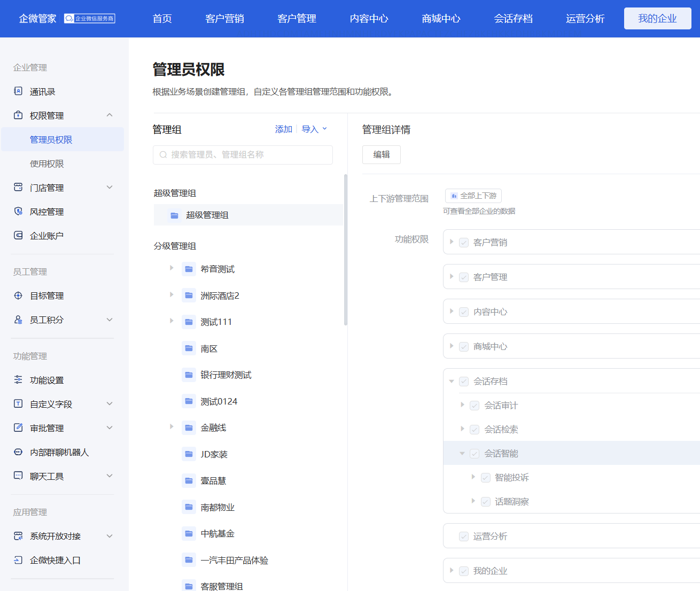
Task: Click the management group list scrollbar
Action: 346,250
